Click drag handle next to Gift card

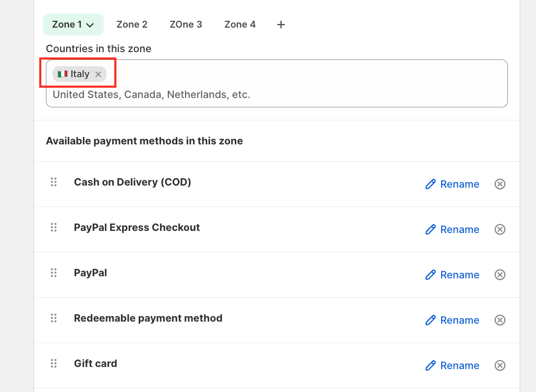point(53,363)
